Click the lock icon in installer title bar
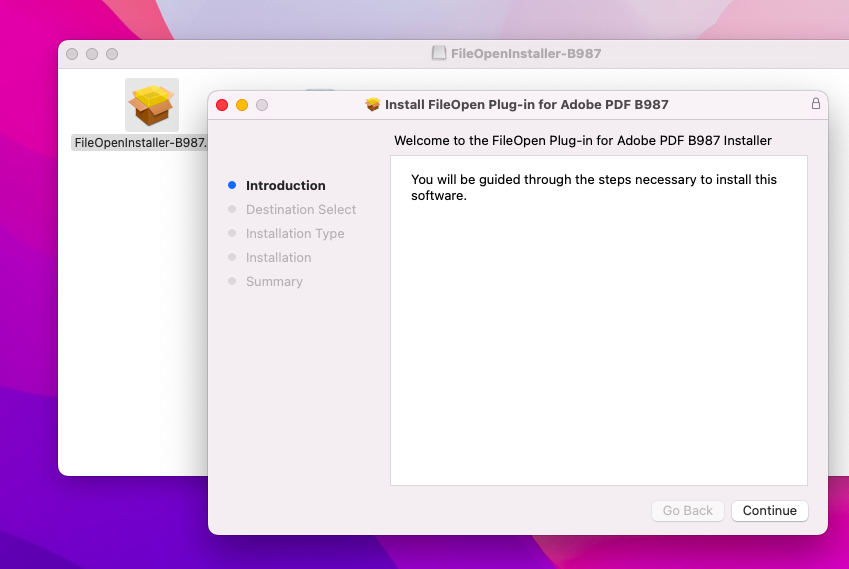Screen dimensions: 849x569 tap(815, 103)
